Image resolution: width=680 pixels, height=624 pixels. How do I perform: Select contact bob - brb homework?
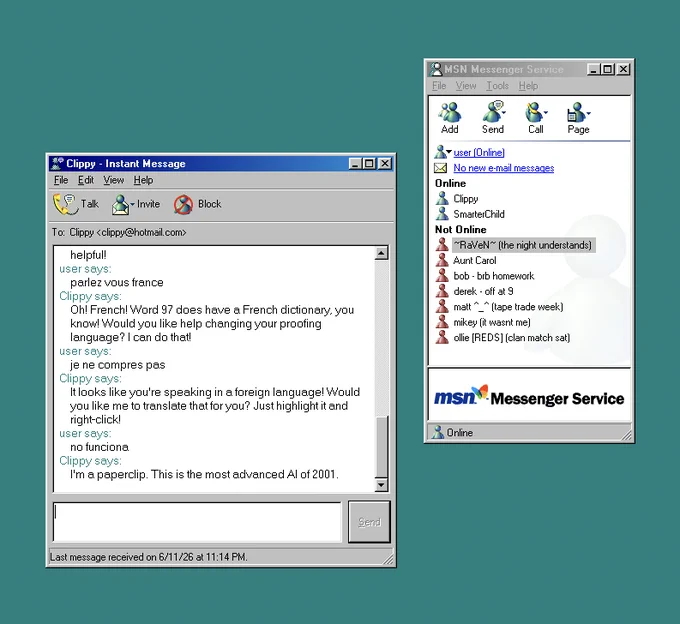494,276
